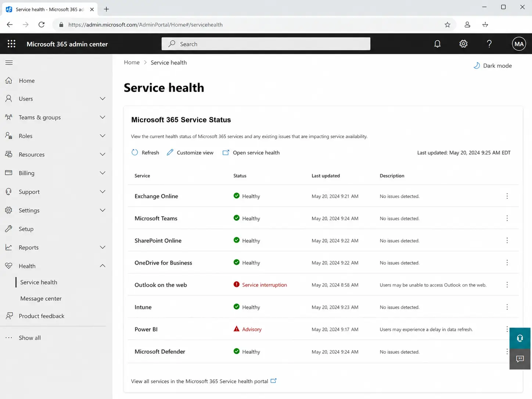Go back in browser
This screenshot has height=399, width=532.
10,25
